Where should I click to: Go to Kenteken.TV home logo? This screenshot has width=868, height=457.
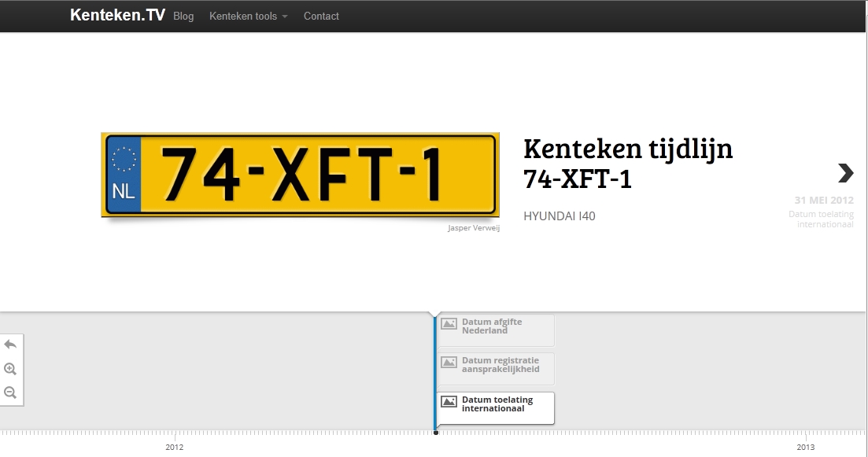pos(117,15)
